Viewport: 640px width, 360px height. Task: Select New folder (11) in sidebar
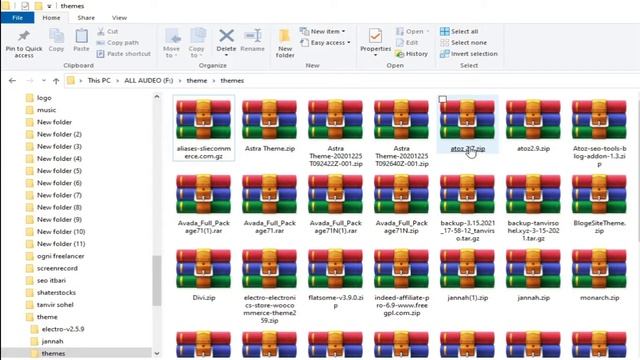pos(61,244)
